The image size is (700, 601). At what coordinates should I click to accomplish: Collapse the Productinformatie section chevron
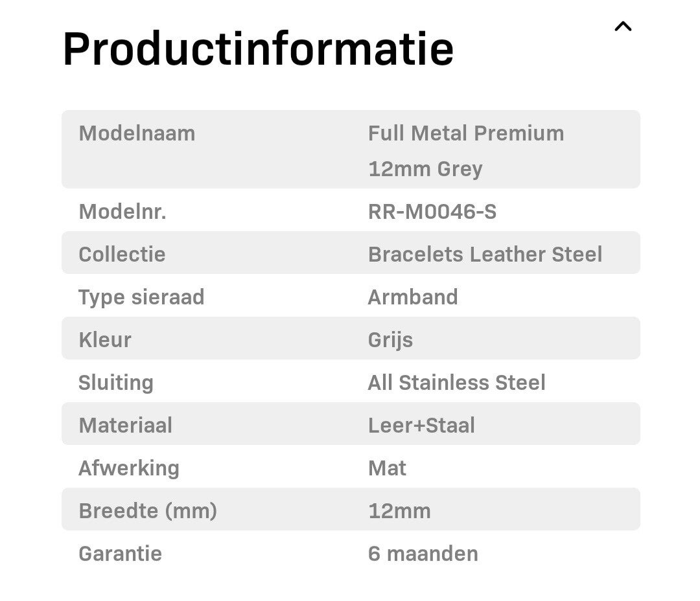(x=623, y=27)
